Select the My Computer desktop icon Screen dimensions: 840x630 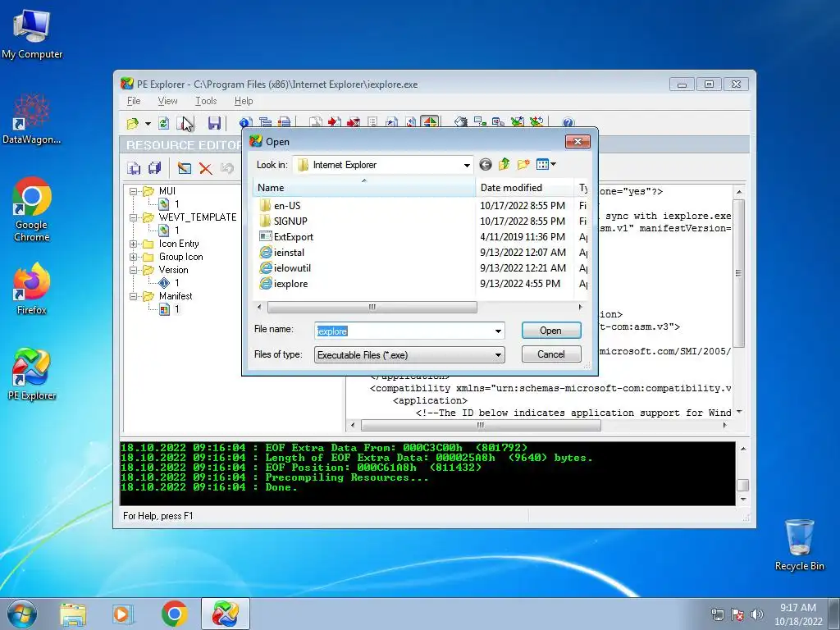pyautogui.click(x=32, y=34)
